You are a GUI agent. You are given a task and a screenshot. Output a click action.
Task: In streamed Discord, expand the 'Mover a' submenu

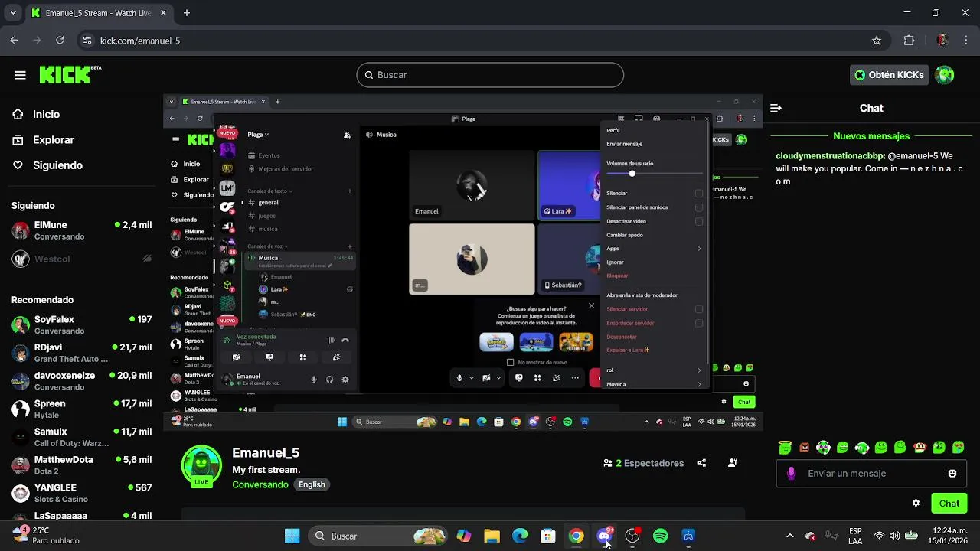coord(655,384)
